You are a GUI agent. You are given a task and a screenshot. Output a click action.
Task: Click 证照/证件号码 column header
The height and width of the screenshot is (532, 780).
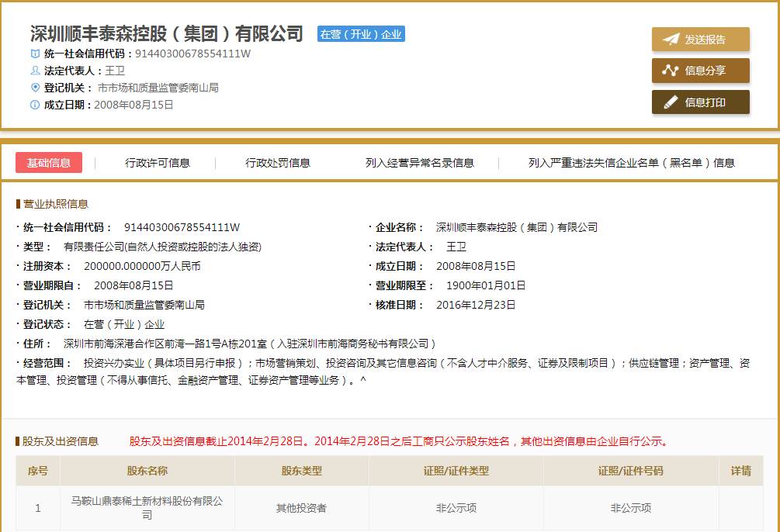[631, 471]
